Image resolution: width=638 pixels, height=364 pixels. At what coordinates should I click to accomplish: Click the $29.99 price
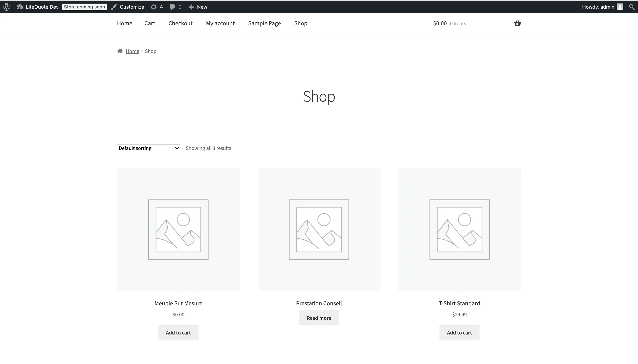[460, 314]
